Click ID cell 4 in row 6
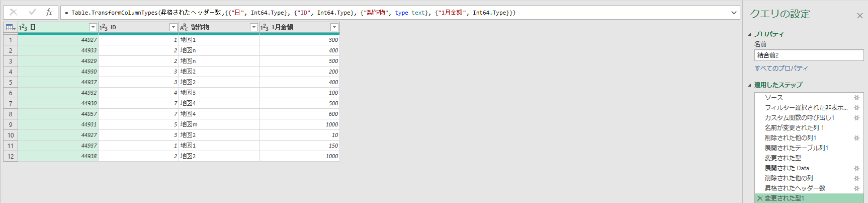Viewport: 868px width, 203px height. [138, 93]
